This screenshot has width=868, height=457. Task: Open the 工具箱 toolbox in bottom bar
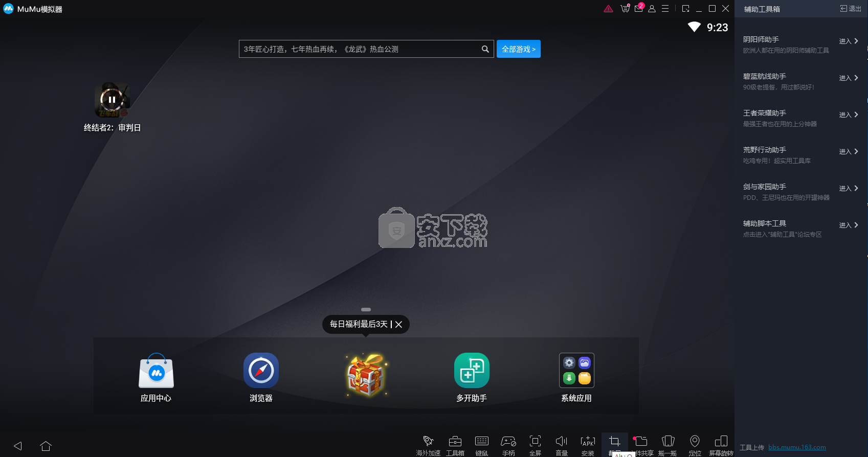pyautogui.click(x=455, y=441)
